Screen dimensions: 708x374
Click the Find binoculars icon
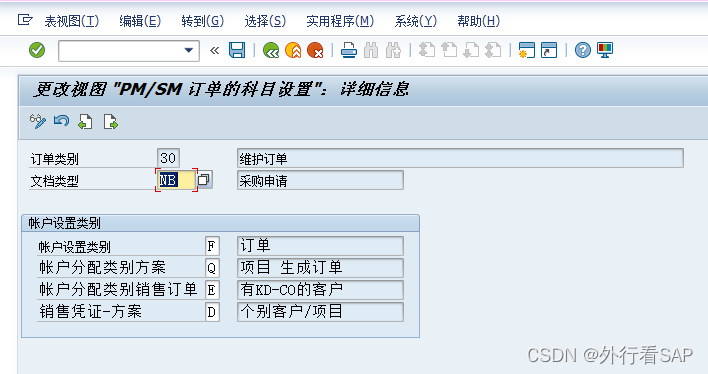click(371, 50)
